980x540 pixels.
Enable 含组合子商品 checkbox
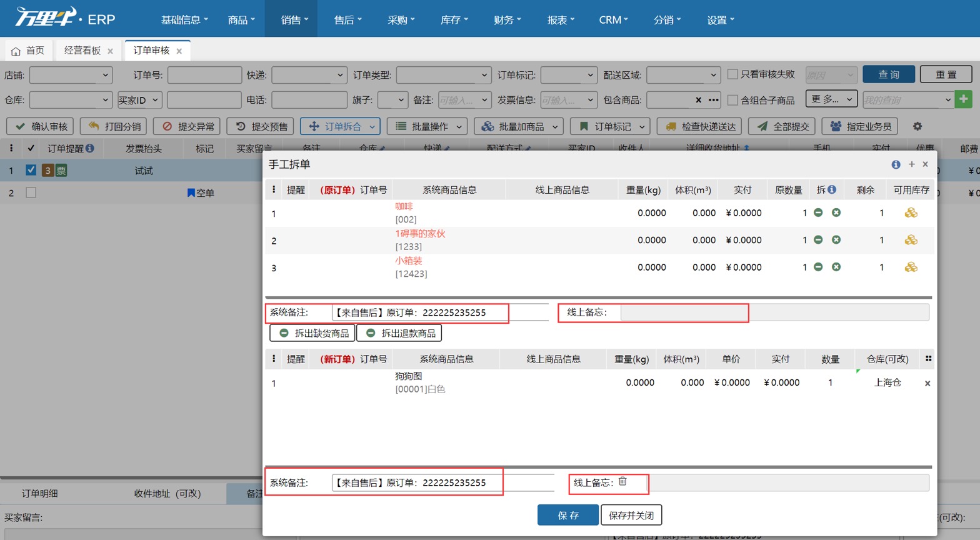pyautogui.click(x=733, y=100)
